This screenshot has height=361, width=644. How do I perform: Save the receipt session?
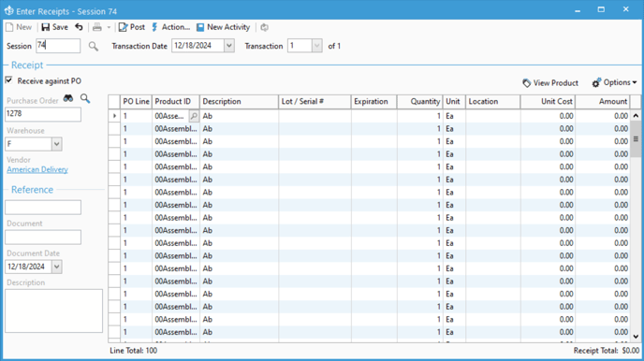pos(54,27)
